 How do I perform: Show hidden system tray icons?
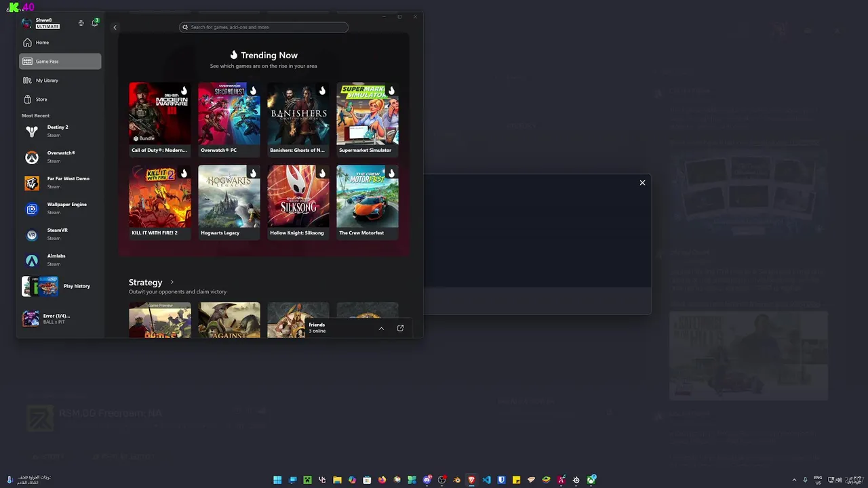click(794, 480)
